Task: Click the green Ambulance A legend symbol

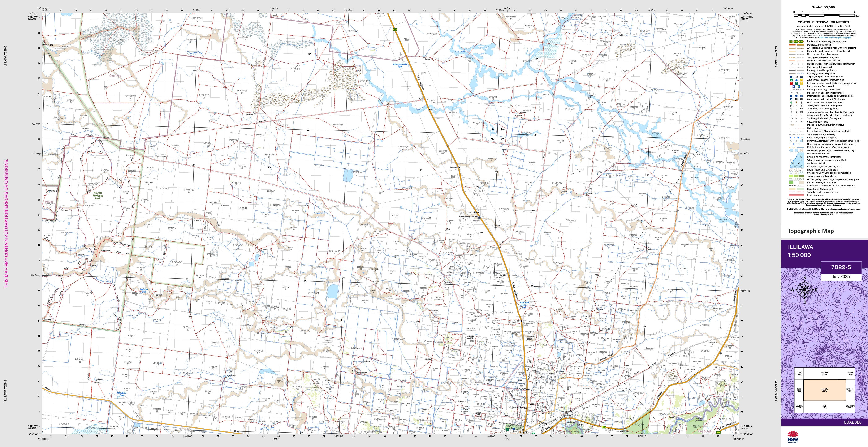Action: (x=791, y=80)
